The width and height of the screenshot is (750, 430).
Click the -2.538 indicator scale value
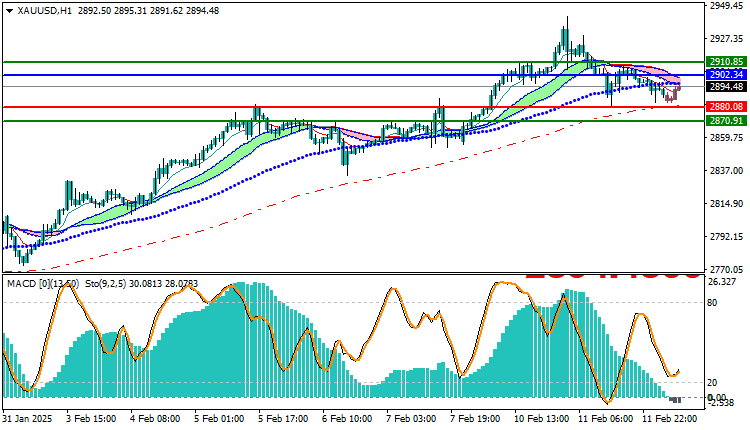(723, 403)
